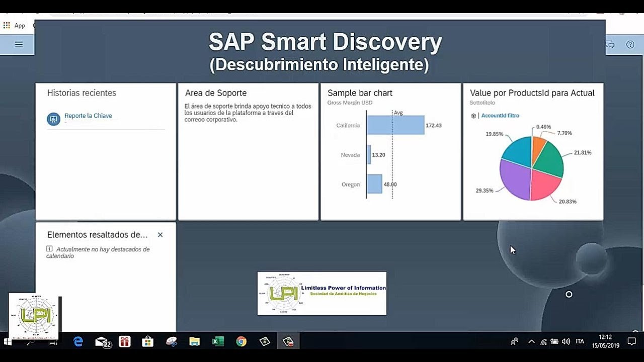Click the Gross Margin USD subtitle
The height and width of the screenshot is (362, 644).
click(x=350, y=103)
